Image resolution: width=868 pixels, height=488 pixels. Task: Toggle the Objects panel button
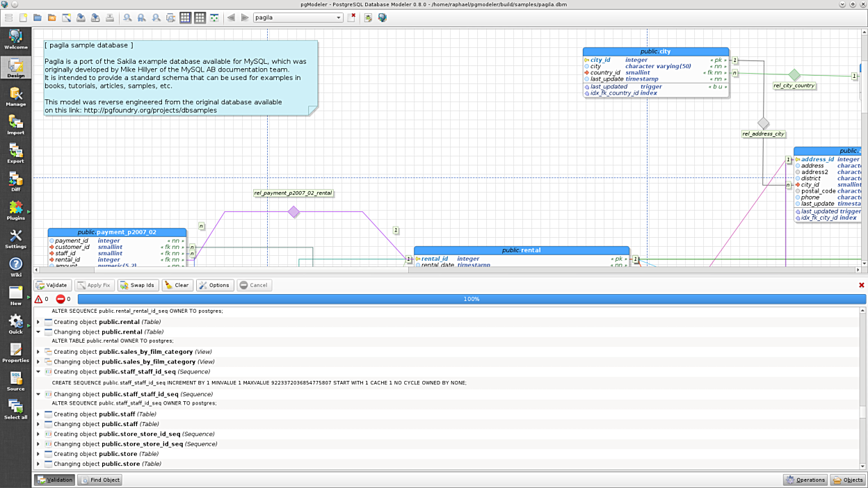click(x=847, y=480)
